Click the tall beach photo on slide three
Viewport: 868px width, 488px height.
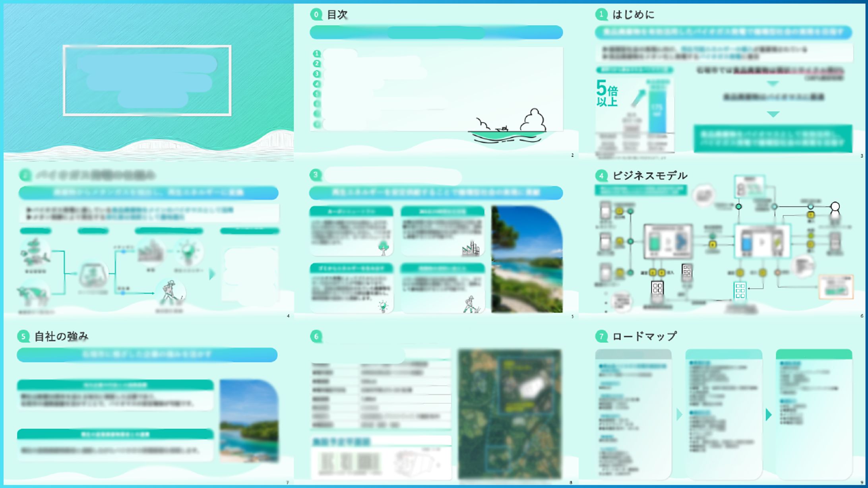click(x=527, y=259)
